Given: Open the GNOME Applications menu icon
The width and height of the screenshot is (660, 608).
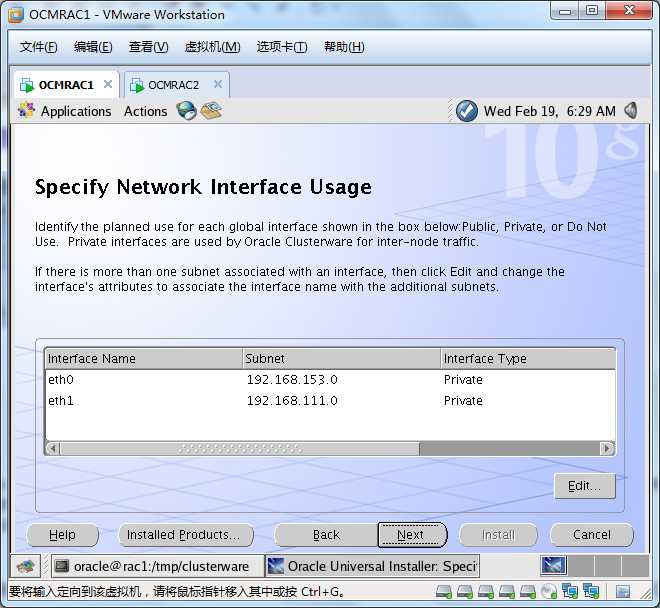Looking at the screenshot, I should 26,111.
